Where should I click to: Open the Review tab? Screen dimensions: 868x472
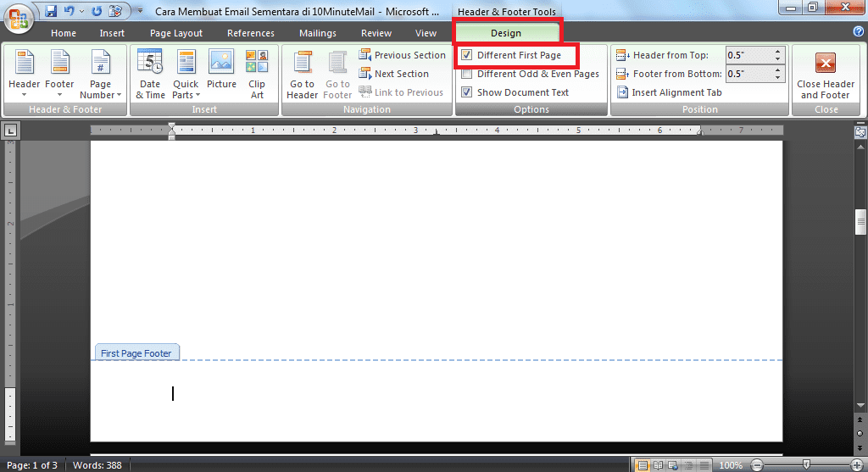(x=376, y=33)
